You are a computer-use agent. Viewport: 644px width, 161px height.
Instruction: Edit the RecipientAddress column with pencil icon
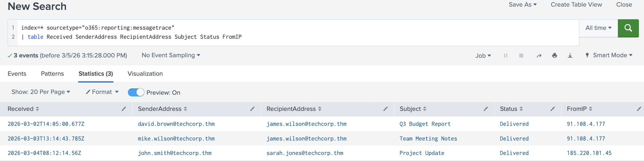pos(385,109)
